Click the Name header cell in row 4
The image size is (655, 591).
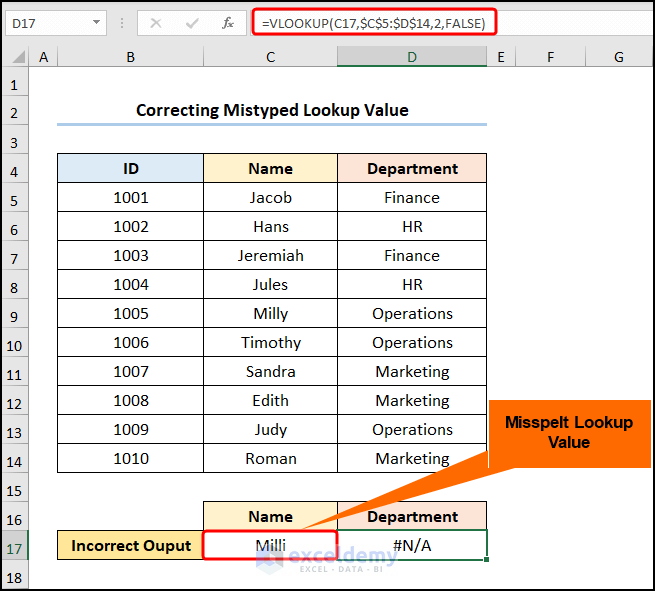click(270, 168)
